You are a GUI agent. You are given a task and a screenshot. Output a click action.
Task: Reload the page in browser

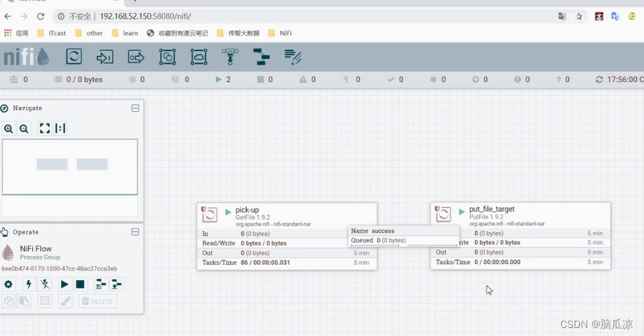click(40, 17)
